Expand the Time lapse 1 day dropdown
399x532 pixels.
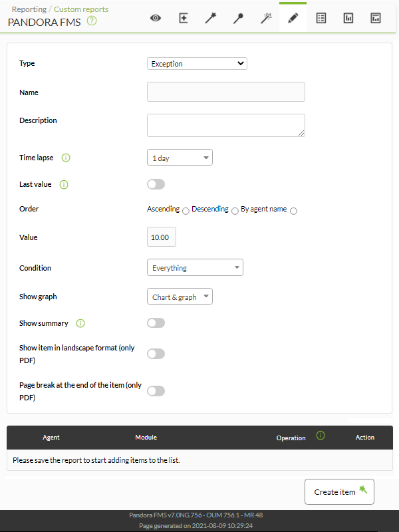(x=180, y=158)
